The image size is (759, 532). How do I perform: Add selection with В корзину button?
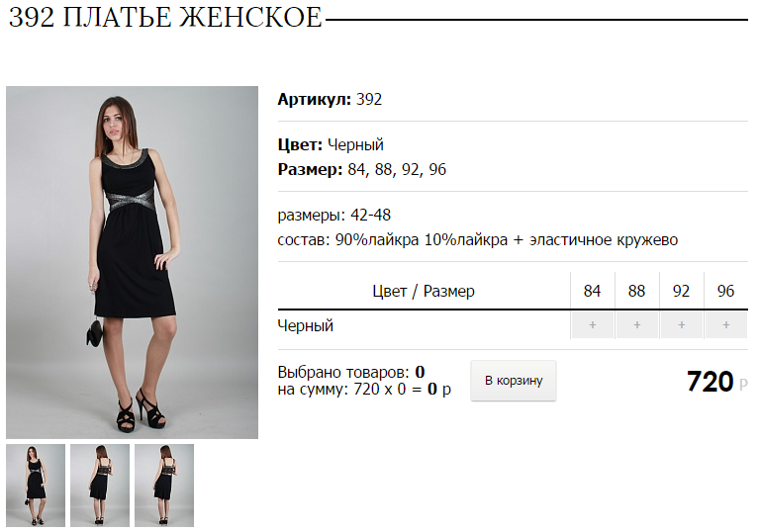[514, 381]
